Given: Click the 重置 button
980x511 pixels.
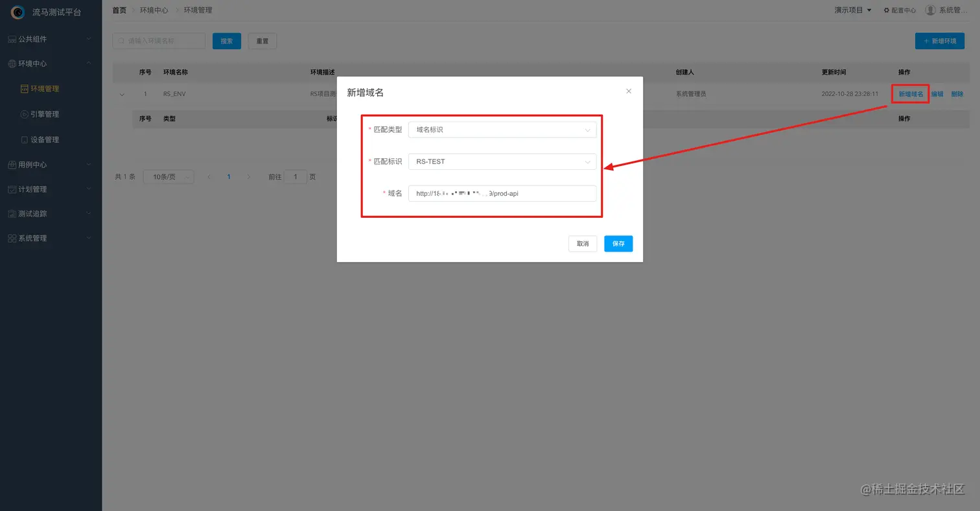Looking at the screenshot, I should point(262,41).
